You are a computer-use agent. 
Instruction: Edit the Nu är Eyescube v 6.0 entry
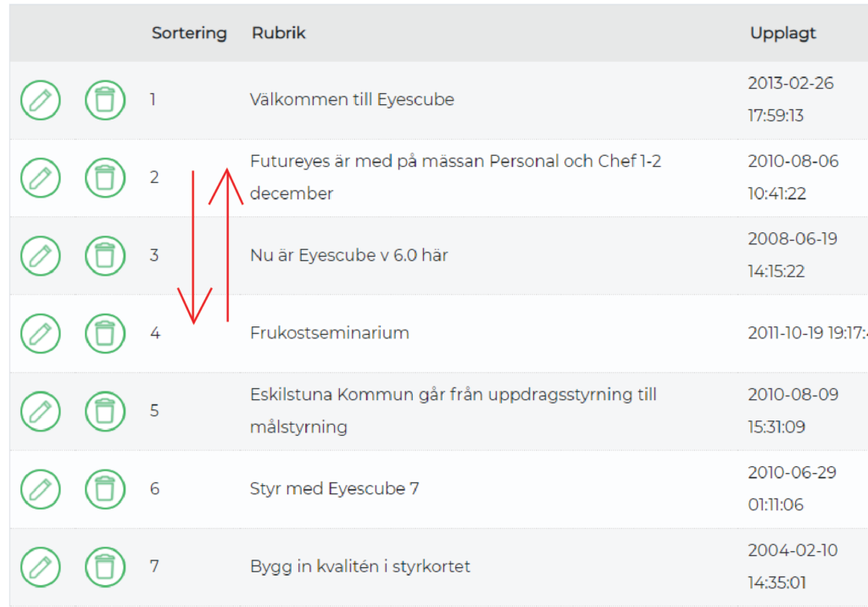point(41,256)
